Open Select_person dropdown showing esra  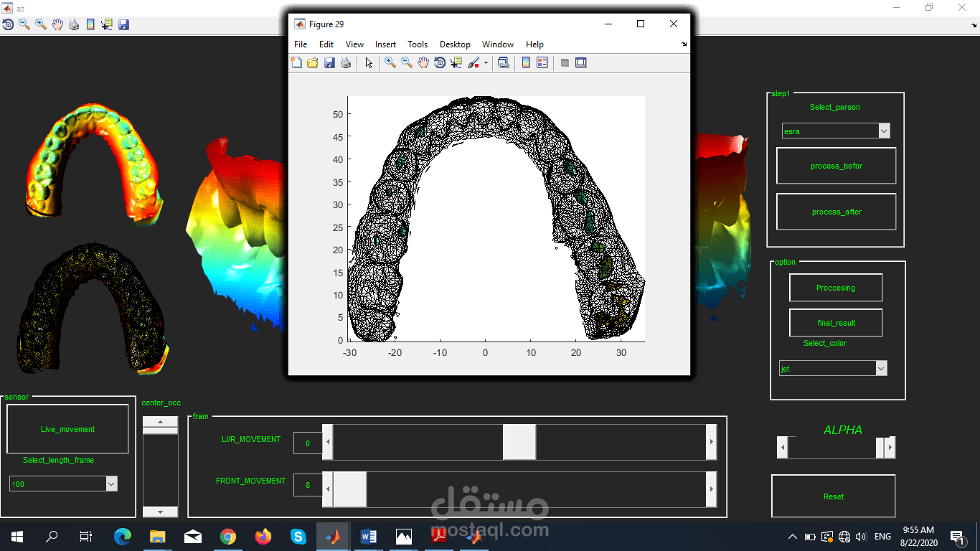point(836,131)
